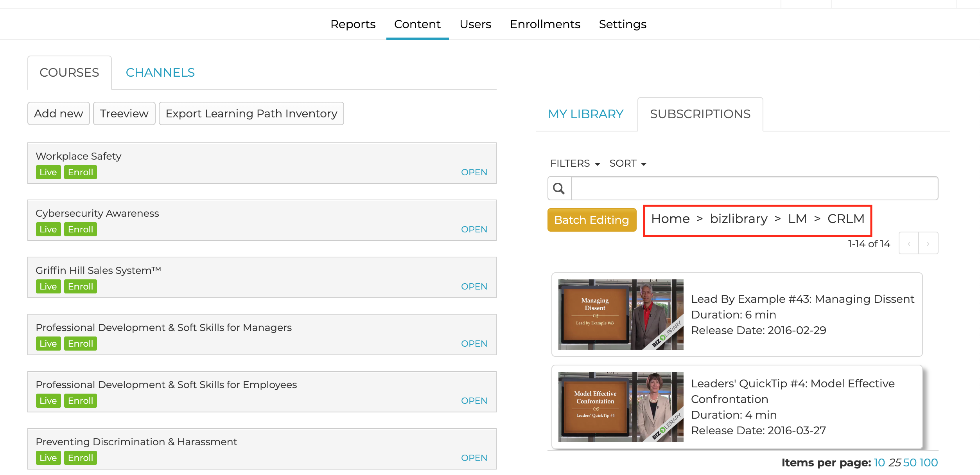Click into the library search field

pos(754,189)
